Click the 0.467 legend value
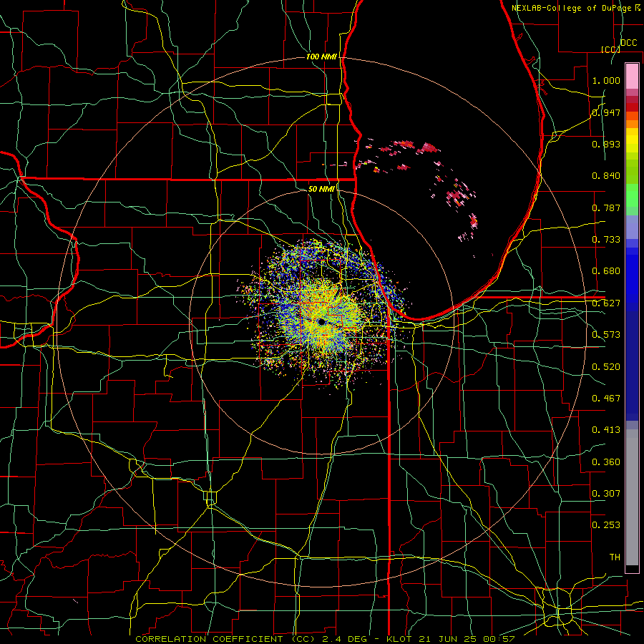This screenshot has width=644, height=644. 606,399
